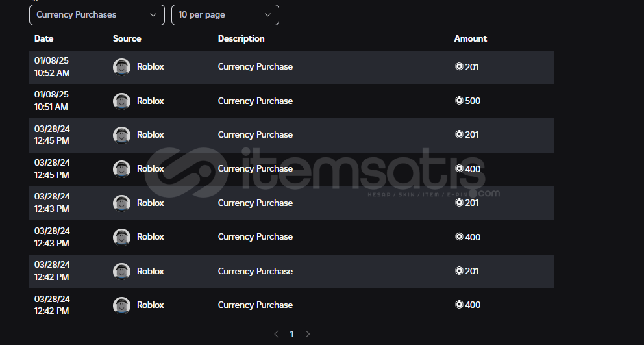Screen dimensions: 644x345
Task: Click Robux icon beside amount 500
Action: (459, 100)
